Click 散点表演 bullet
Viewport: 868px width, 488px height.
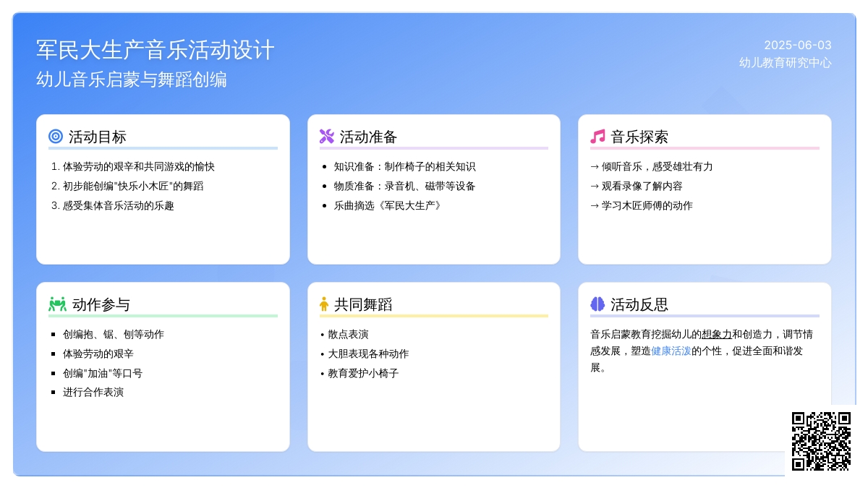tap(344, 334)
